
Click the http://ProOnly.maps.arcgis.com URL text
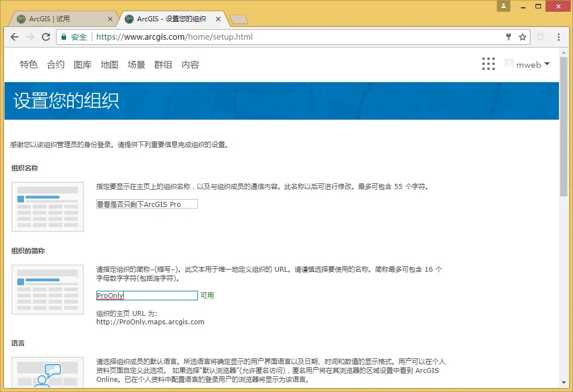click(150, 322)
